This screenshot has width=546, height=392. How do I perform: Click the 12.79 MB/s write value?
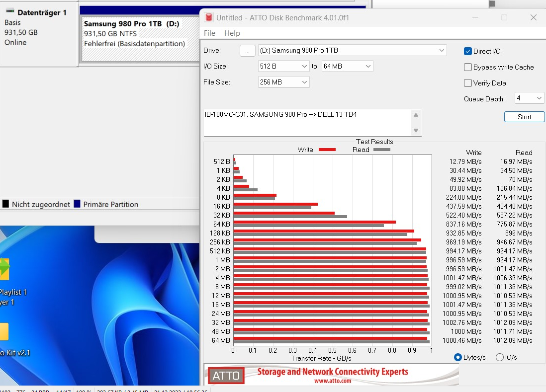point(465,162)
